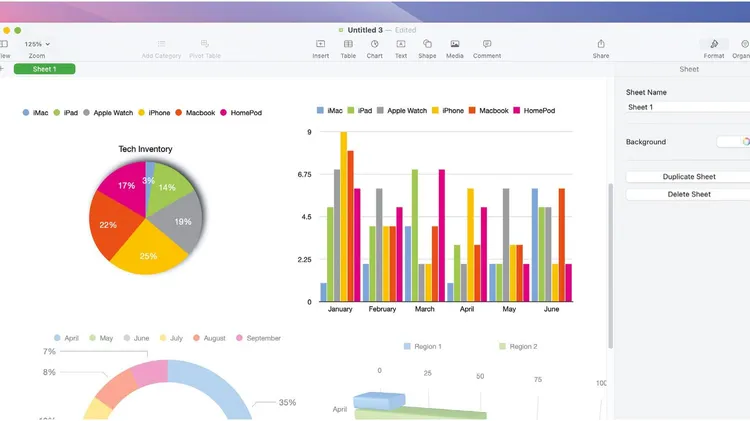Viewport: 750px width, 421px height.
Task: Click the March axis label
Action: tap(425, 309)
